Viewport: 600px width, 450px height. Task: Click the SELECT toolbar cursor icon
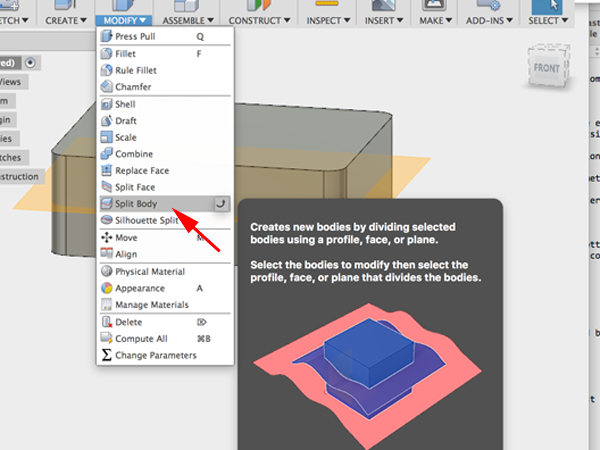(x=549, y=7)
